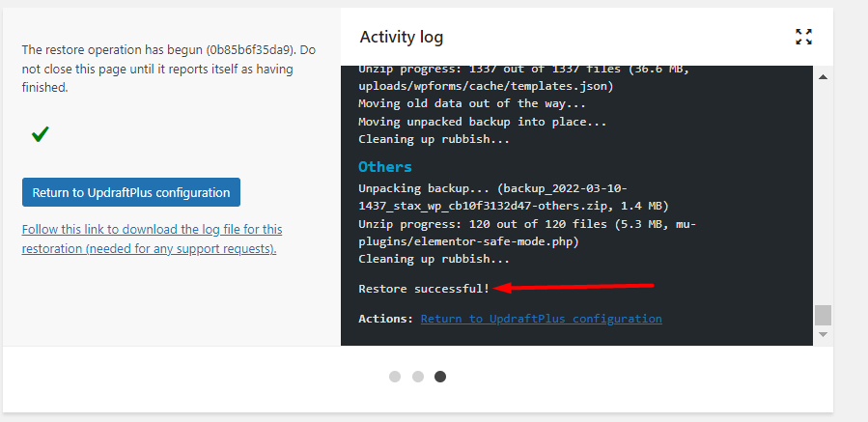Open the log file download link
The image size is (868, 422).
tap(152, 239)
